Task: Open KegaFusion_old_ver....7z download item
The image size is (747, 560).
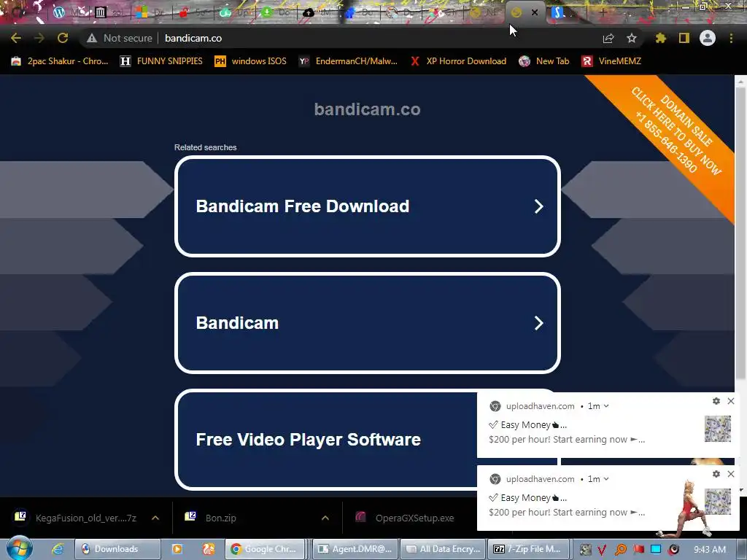Action: pyautogui.click(x=76, y=518)
